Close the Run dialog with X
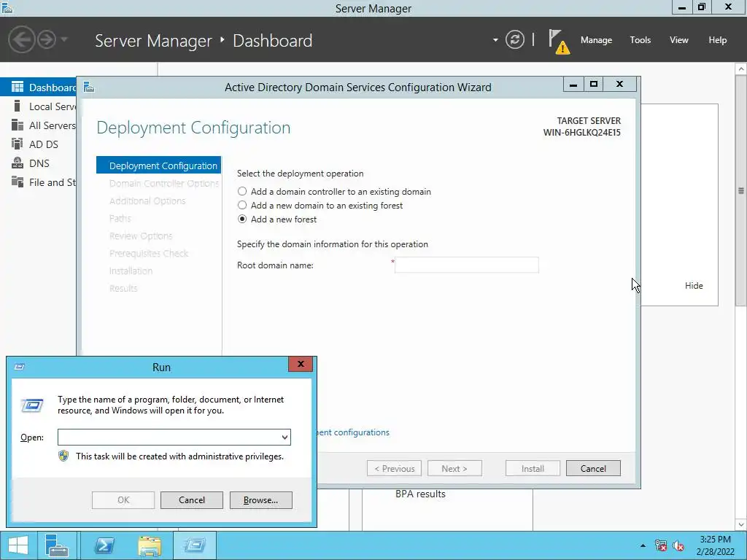 [x=301, y=365]
